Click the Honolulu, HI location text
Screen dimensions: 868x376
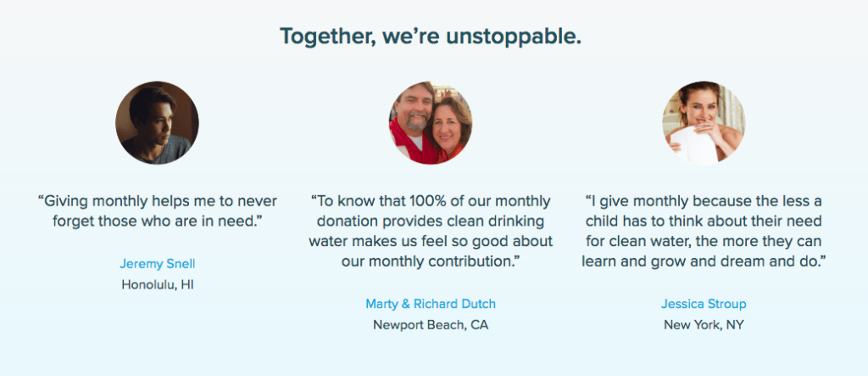pos(158,284)
